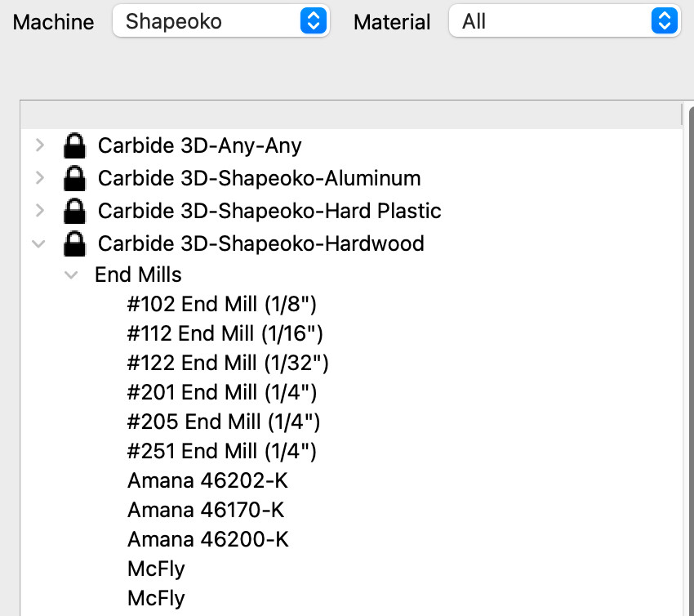Collapse the End Mills group
This screenshot has height=616, width=694.
71,275
